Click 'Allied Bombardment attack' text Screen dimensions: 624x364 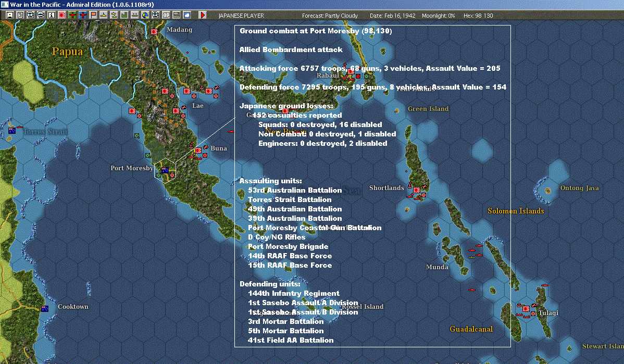[x=291, y=49]
